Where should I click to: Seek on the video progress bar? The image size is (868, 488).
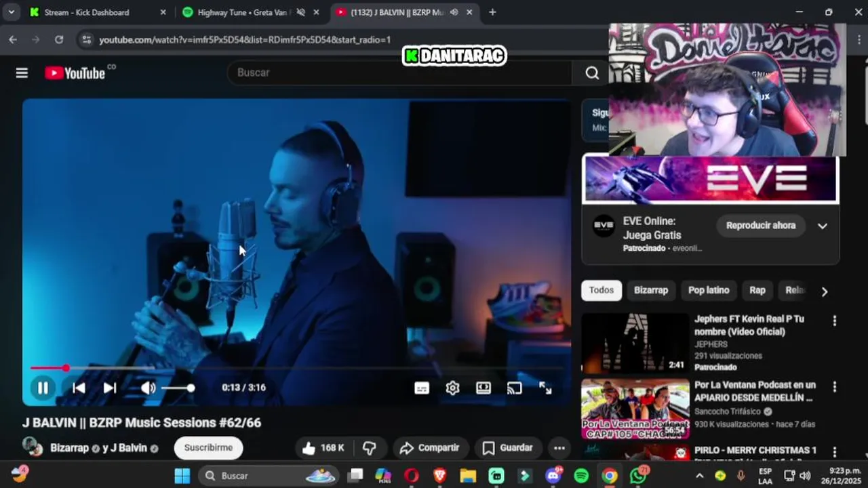(x=297, y=368)
